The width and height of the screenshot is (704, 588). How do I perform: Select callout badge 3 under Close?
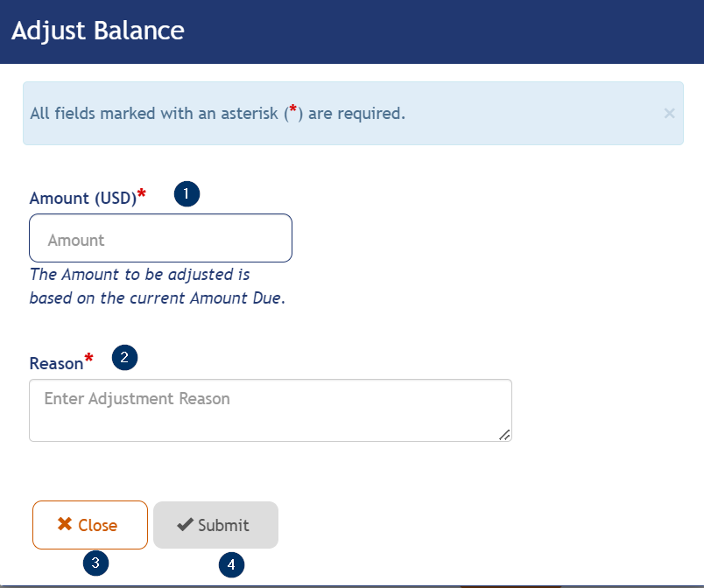(x=95, y=564)
